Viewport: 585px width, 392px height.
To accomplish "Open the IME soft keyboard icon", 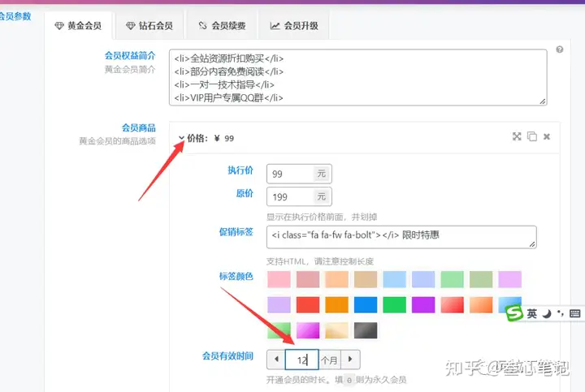I will click(574, 314).
